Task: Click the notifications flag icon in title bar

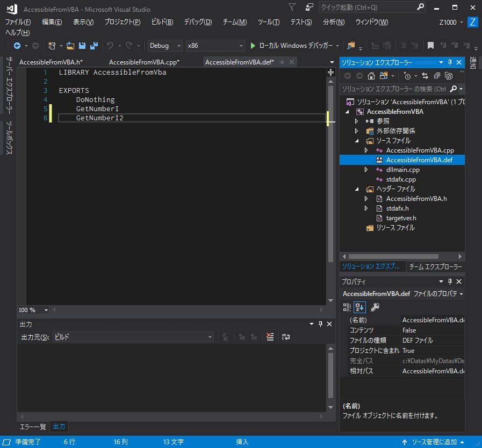Action: pyautogui.click(x=292, y=7)
